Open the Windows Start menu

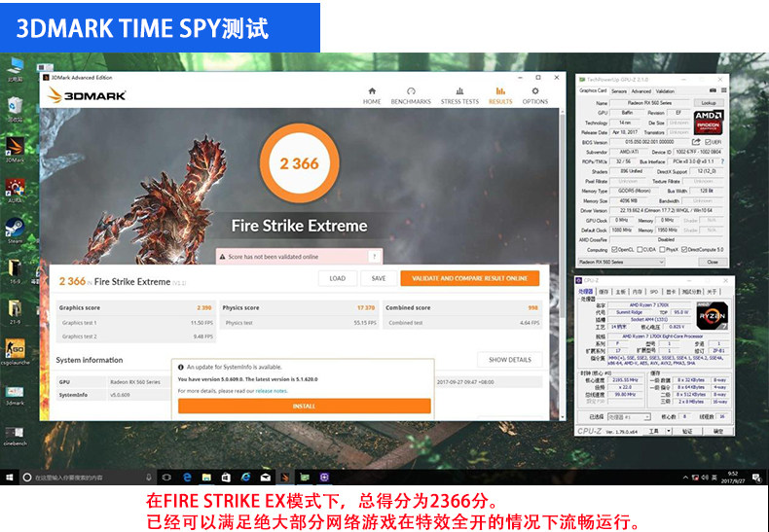pyautogui.click(x=10, y=478)
